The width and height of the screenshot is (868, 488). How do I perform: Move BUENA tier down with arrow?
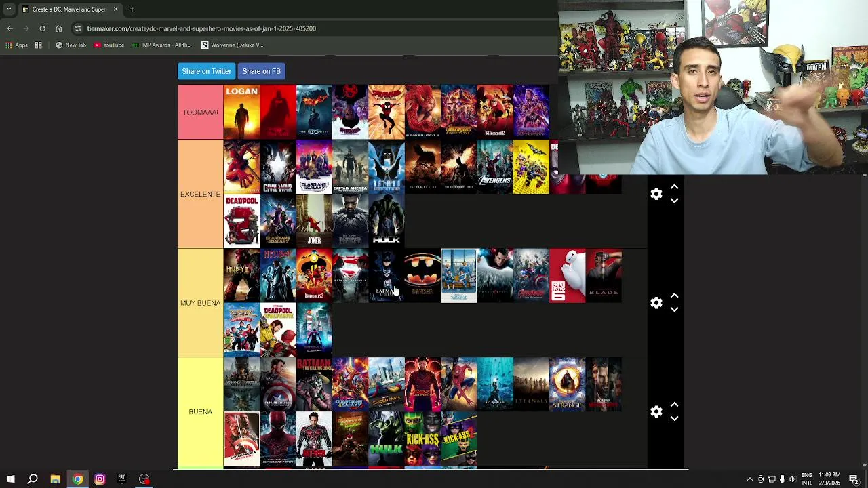tap(674, 419)
